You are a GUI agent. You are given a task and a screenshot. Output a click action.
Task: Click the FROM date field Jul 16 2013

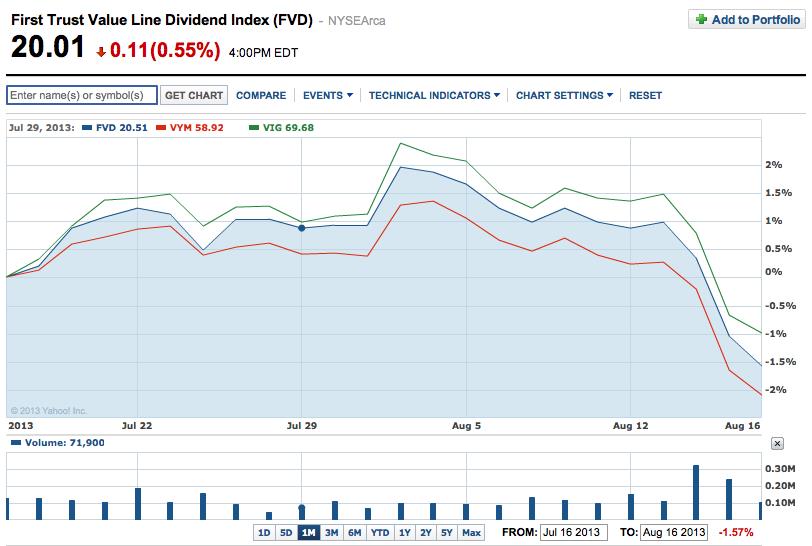click(x=573, y=533)
